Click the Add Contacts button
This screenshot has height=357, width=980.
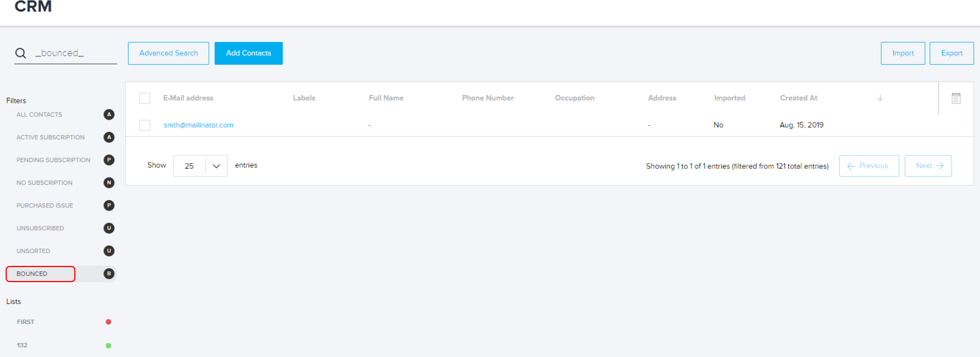[249, 53]
